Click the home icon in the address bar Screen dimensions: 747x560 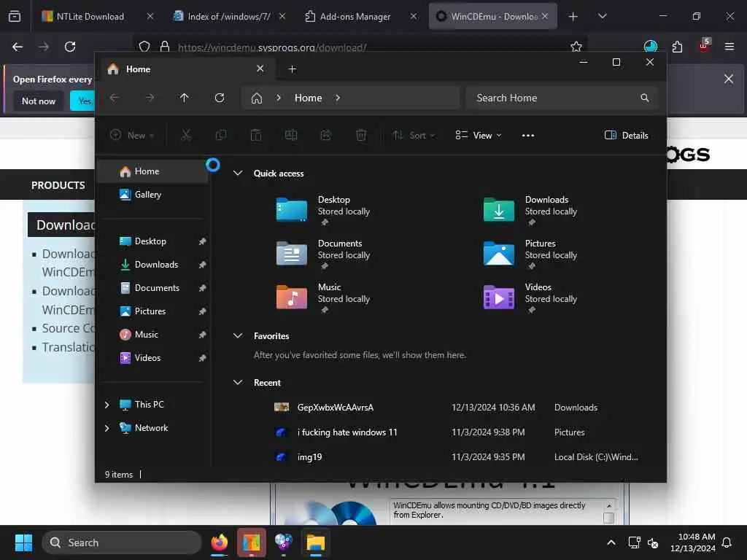(257, 98)
